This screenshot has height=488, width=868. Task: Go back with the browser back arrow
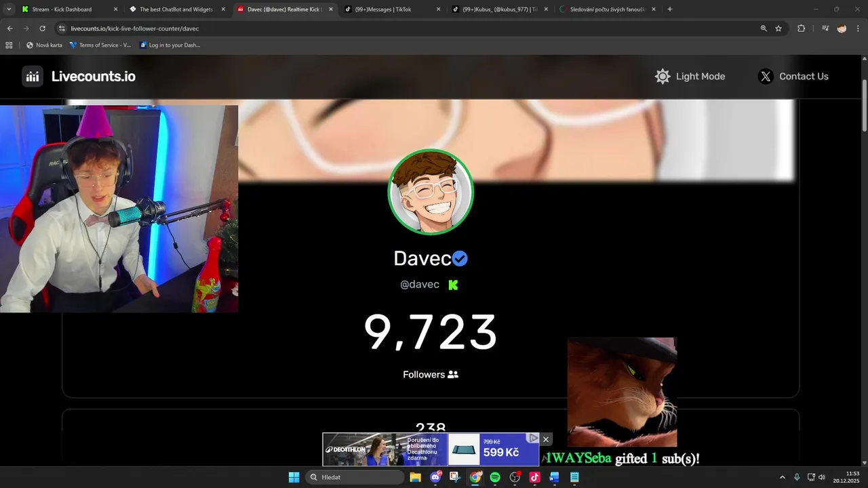click(x=9, y=28)
